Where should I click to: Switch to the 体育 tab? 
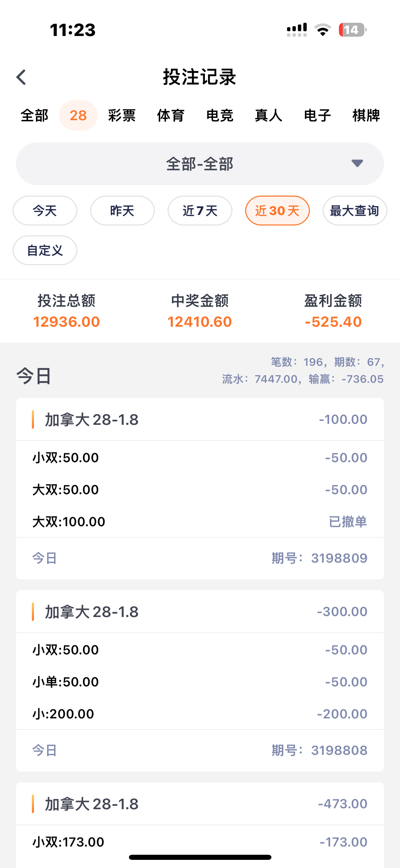pyautogui.click(x=171, y=115)
